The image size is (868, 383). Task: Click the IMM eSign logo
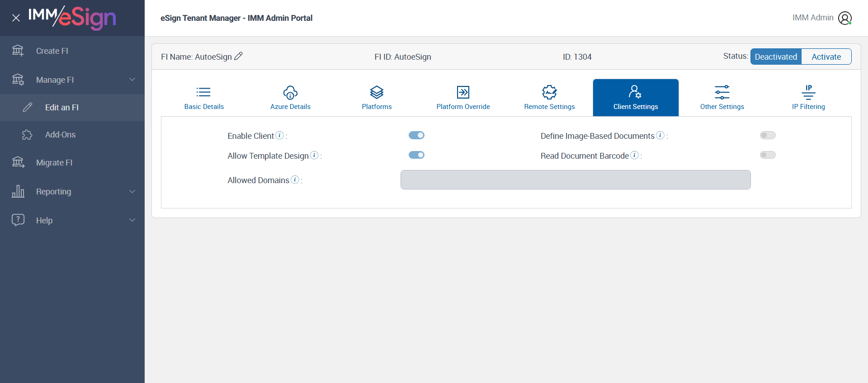(72, 18)
